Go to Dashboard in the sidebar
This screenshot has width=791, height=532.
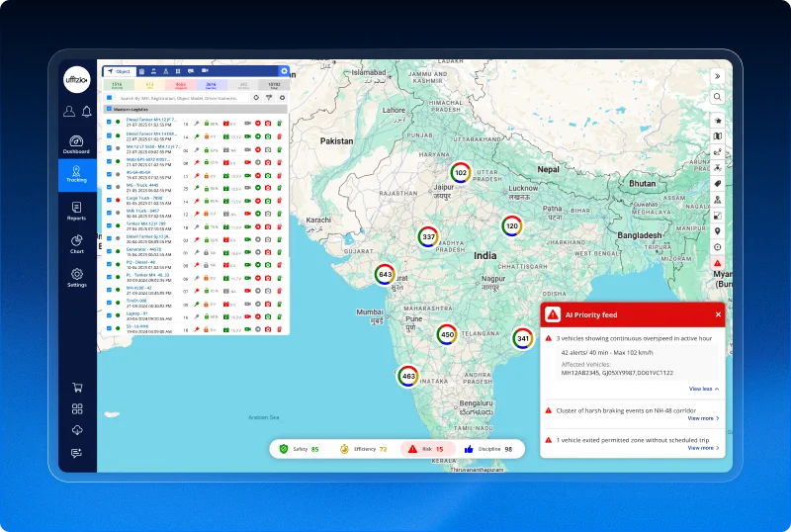click(x=76, y=144)
